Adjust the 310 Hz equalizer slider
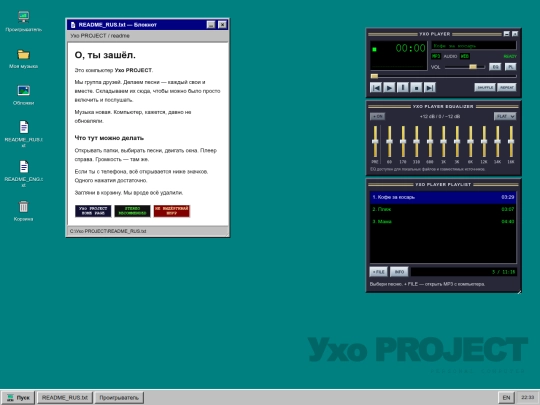540x405 pixels. coord(416,142)
